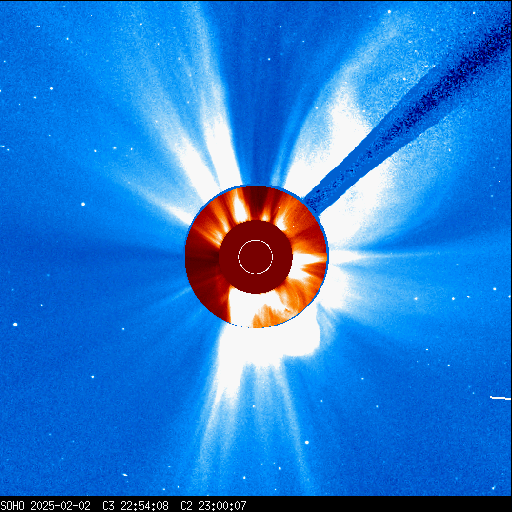Viewport: 512px width, 512px height.
Task: Click the C2 instrument label
Action: tap(186, 506)
